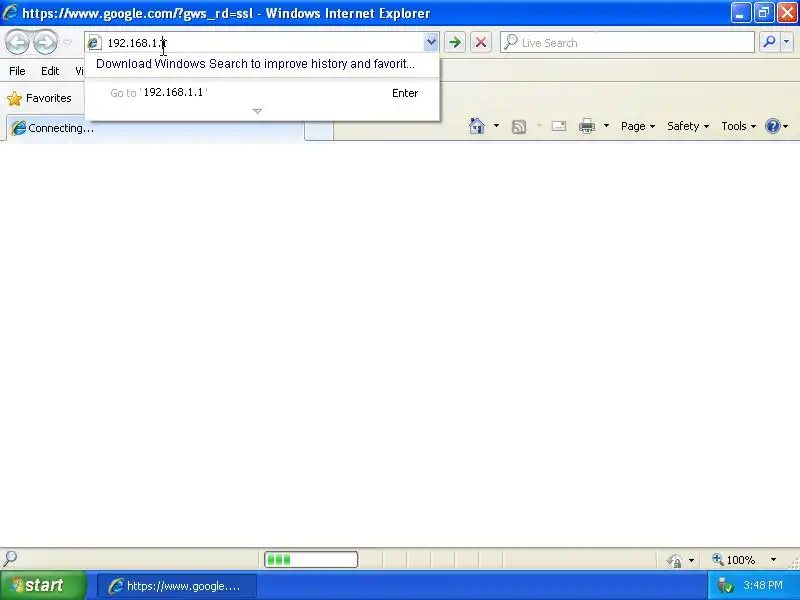Click the google.com taskbar button
800x600 pixels.
click(x=177, y=586)
